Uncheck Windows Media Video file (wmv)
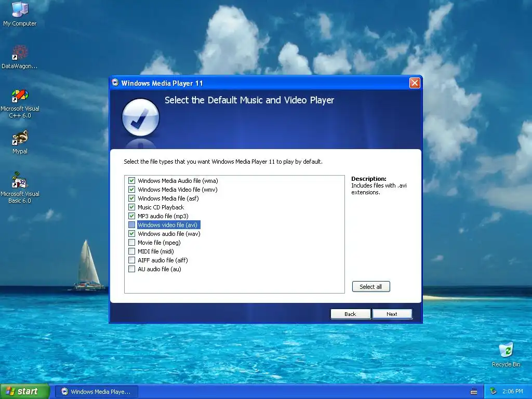This screenshot has width=532, height=399. click(131, 189)
